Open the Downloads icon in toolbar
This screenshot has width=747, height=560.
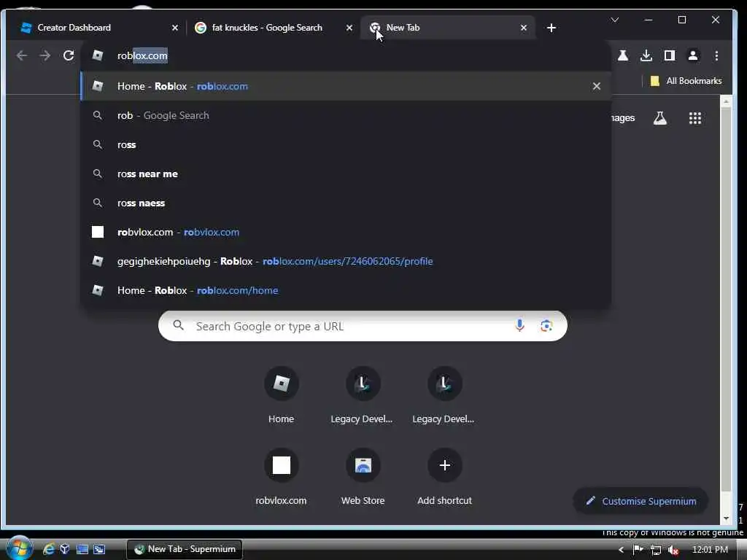click(x=646, y=55)
